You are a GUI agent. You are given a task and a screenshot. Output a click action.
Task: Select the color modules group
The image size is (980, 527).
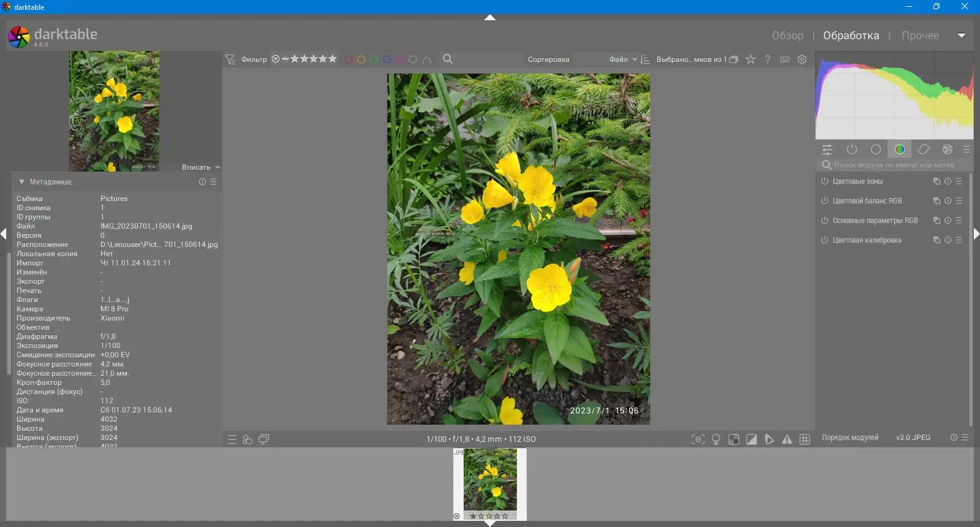[x=900, y=150]
